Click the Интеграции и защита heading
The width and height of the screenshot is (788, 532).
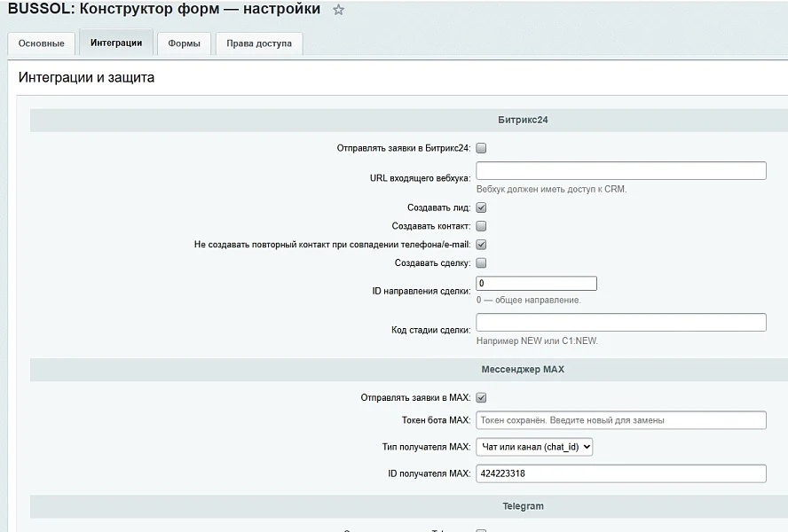(86, 77)
